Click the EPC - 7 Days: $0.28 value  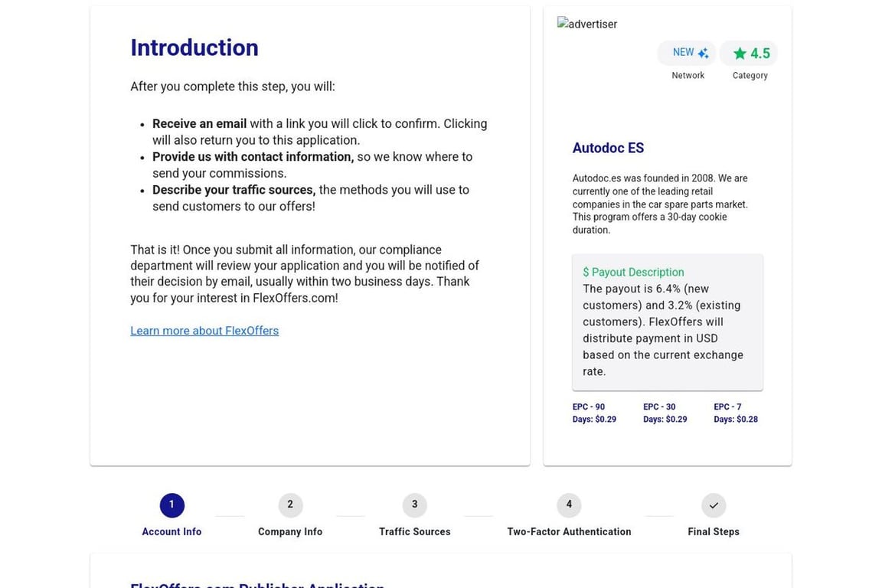736,413
